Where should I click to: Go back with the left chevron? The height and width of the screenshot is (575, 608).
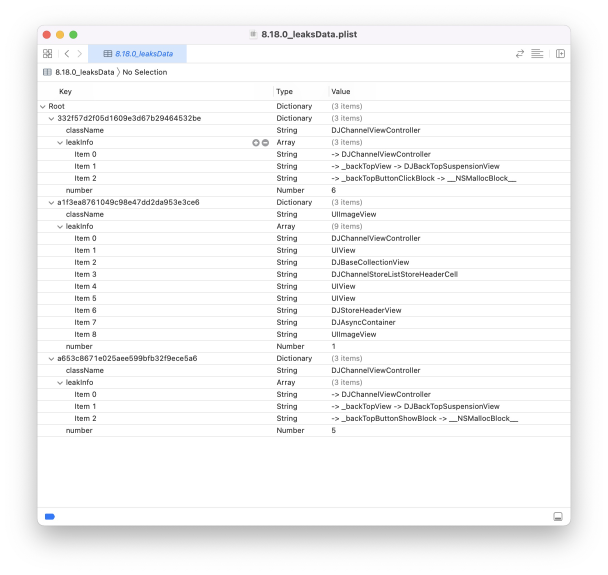click(67, 54)
